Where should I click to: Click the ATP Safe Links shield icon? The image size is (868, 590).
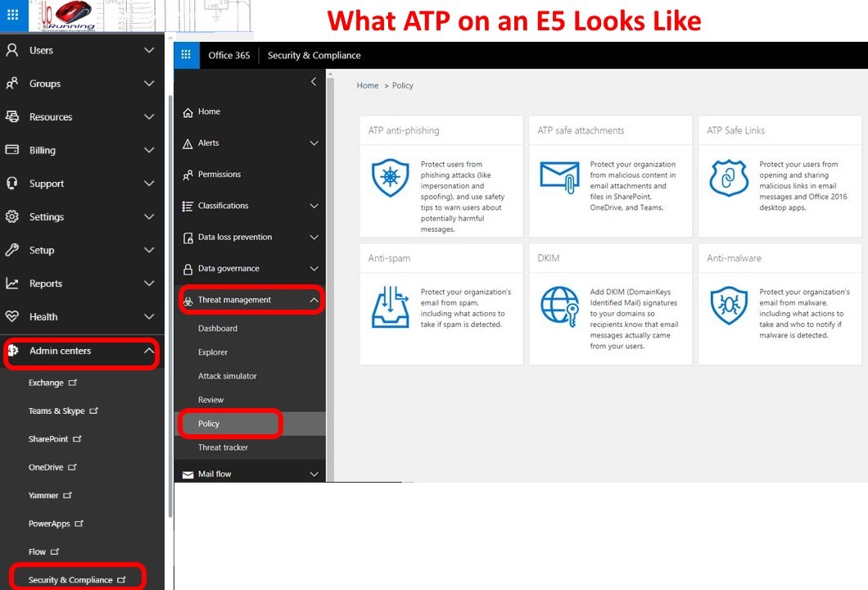pyautogui.click(x=729, y=179)
